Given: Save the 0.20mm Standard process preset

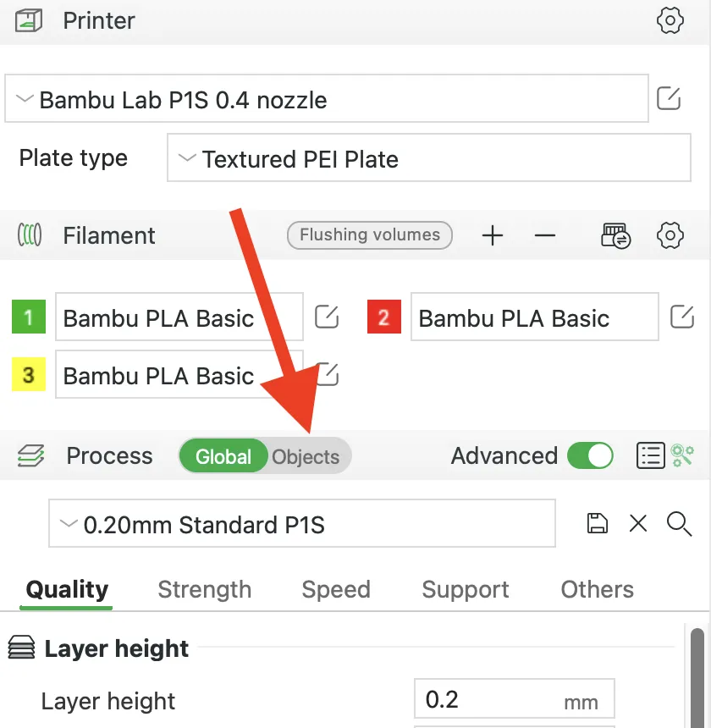Looking at the screenshot, I should (598, 524).
